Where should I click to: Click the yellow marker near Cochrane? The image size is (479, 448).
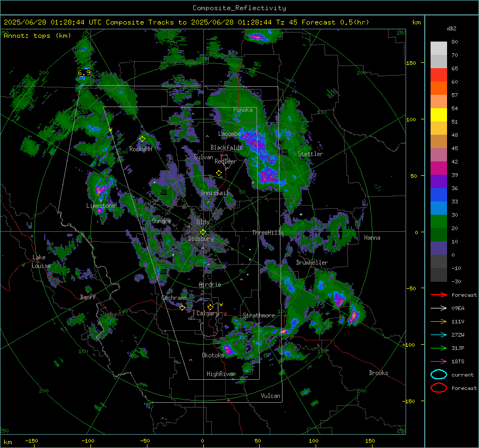[x=182, y=307]
